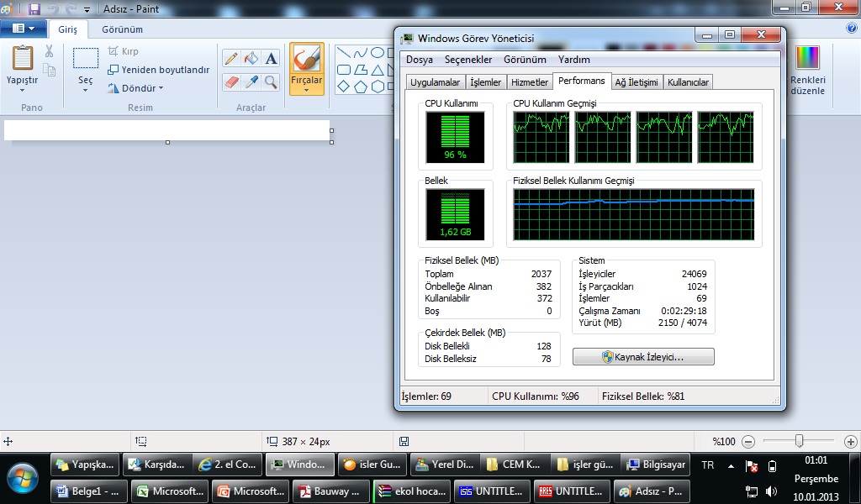
Task: Expand the Seç dropdown arrow
Action: click(85, 91)
